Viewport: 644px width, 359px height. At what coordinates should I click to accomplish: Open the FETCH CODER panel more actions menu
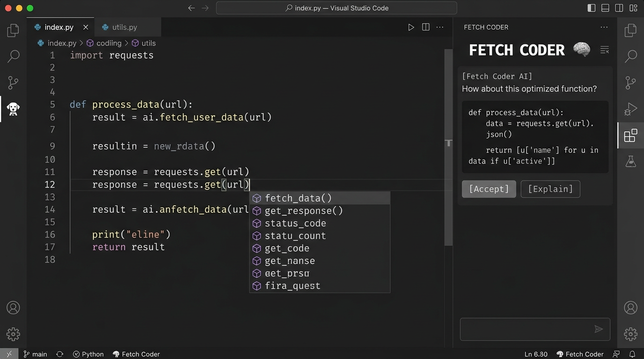tap(604, 27)
